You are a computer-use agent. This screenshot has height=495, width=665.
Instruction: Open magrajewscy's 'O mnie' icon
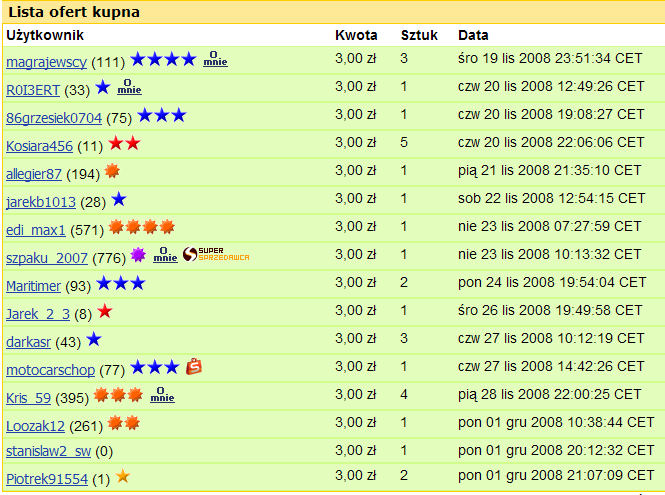(x=215, y=59)
